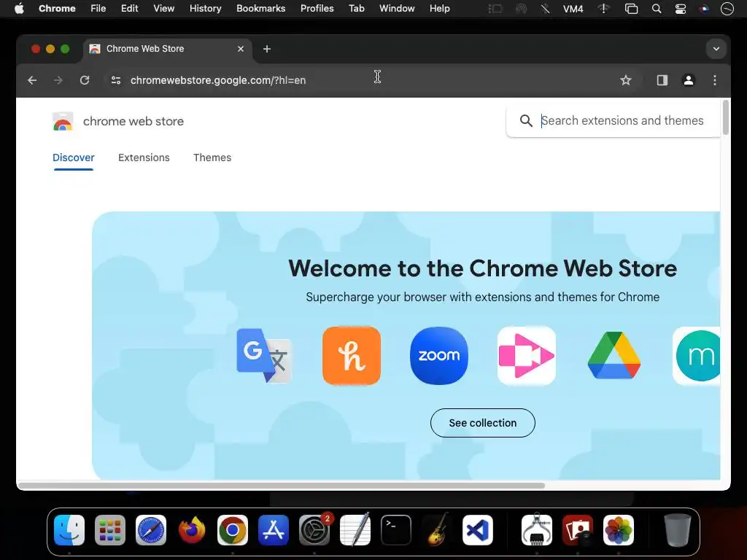
Task: Open the Profiles menu
Action: click(317, 9)
